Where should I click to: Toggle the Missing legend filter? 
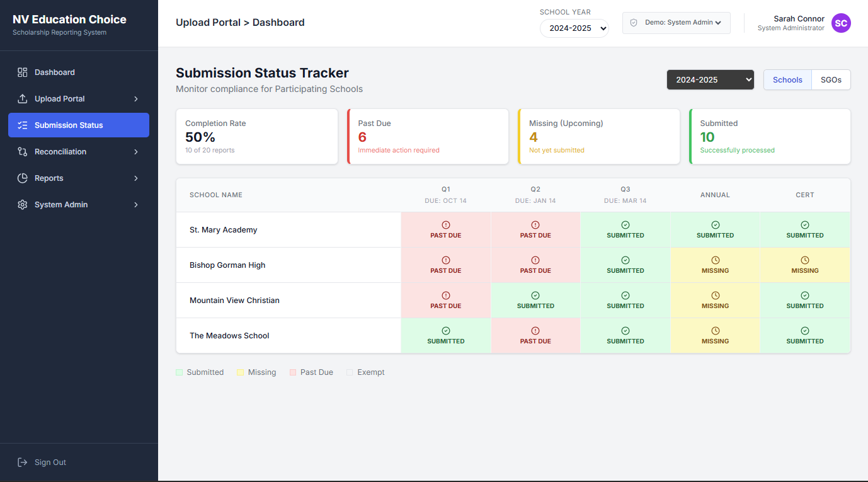tap(241, 372)
